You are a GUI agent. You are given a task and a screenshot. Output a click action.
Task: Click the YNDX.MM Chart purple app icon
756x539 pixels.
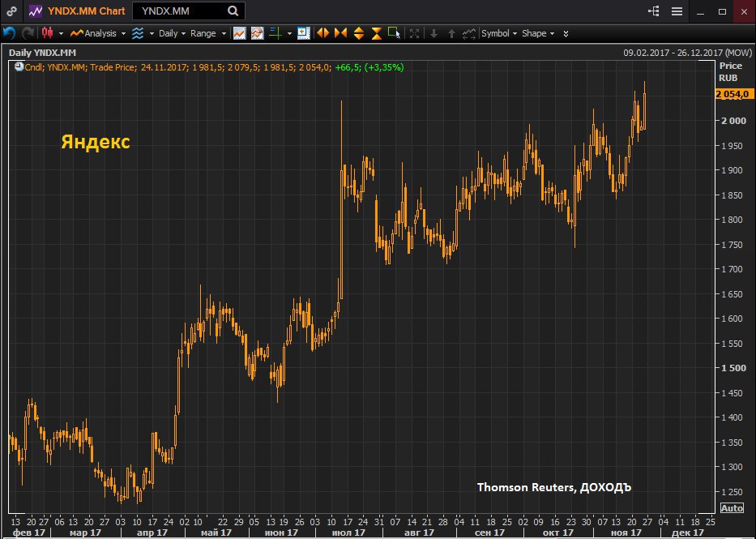(35, 11)
